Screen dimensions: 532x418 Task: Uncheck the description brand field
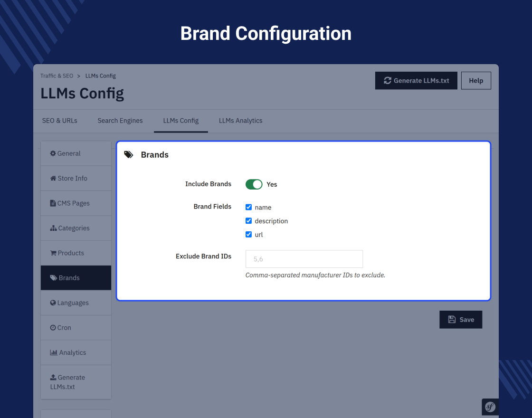point(249,221)
